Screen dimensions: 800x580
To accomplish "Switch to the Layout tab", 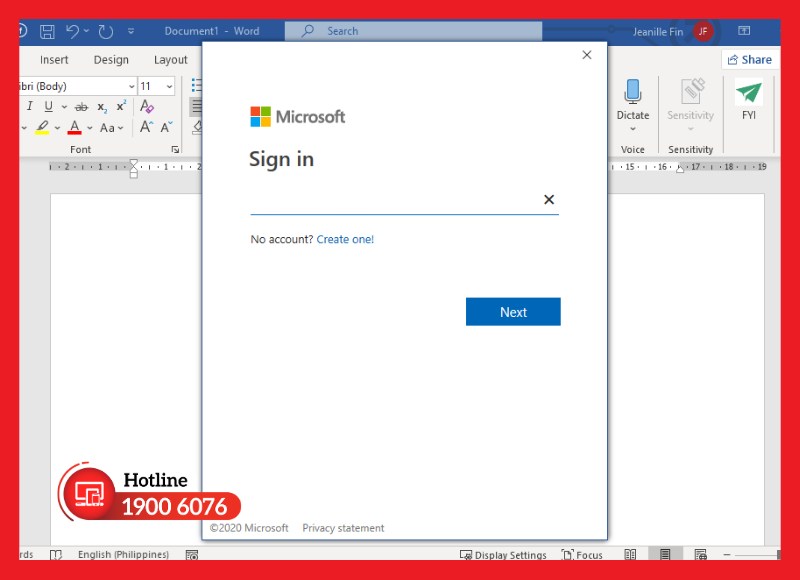I will pos(170,60).
